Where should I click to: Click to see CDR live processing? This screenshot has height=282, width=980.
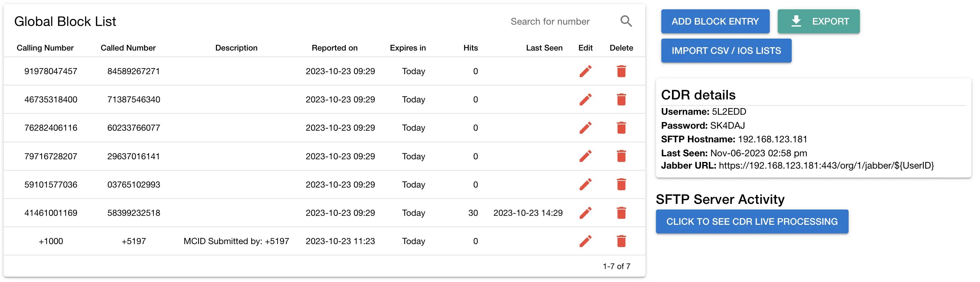[x=752, y=221]
